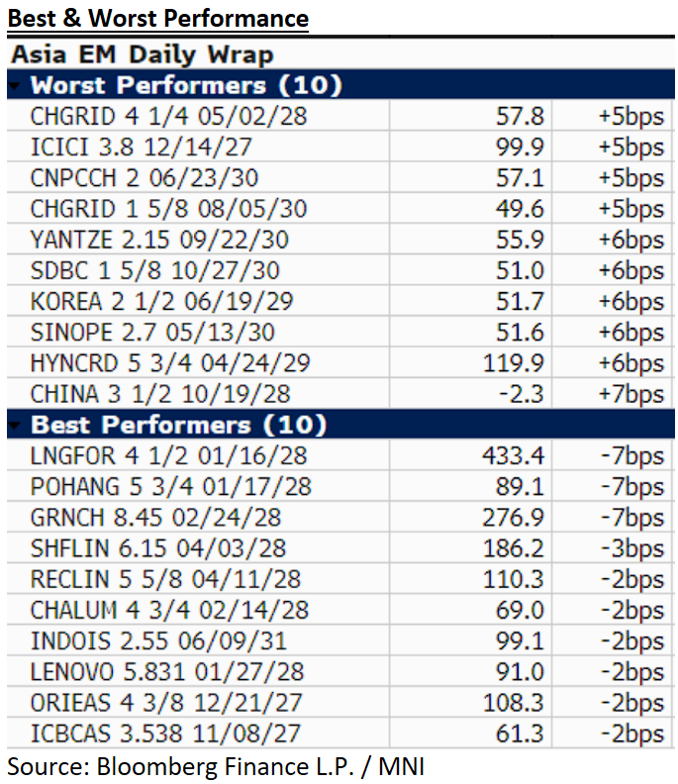678x784 pixels.
Task: Click the LNGFOR 4 1/2 01/16/28 bond
Action: (x=168, y=456)
